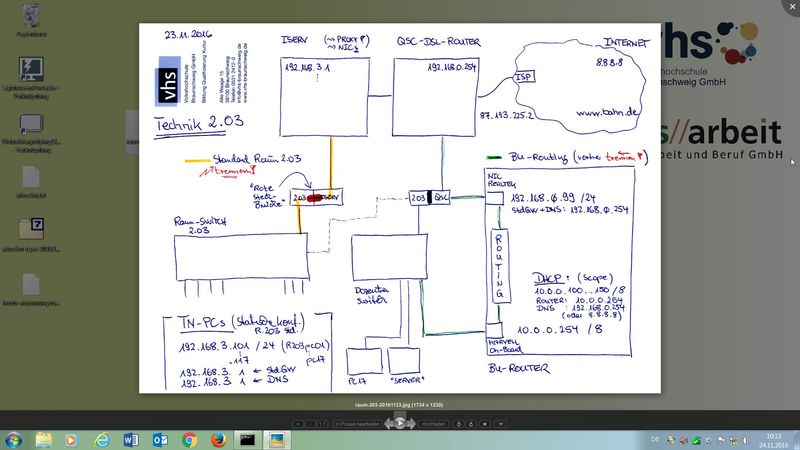Click the taskbar clock showing 10:13
Viewport: 800px width, 450px height.
773,440
